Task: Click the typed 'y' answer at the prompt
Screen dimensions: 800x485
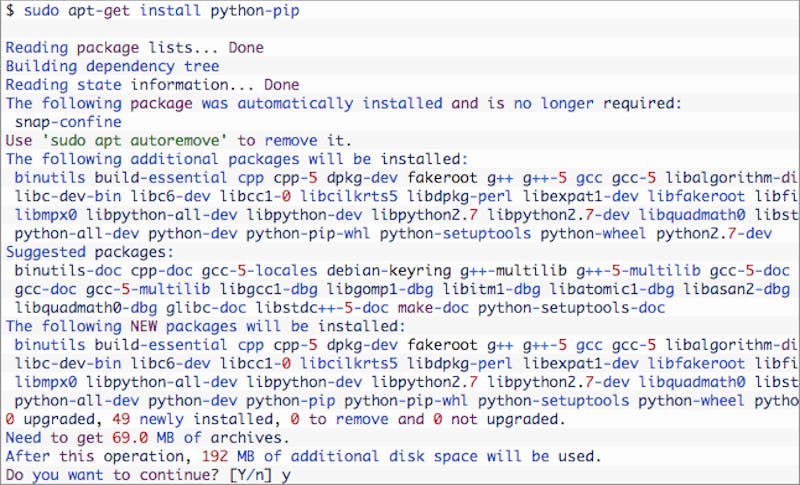Action: [x=286, y=476]
